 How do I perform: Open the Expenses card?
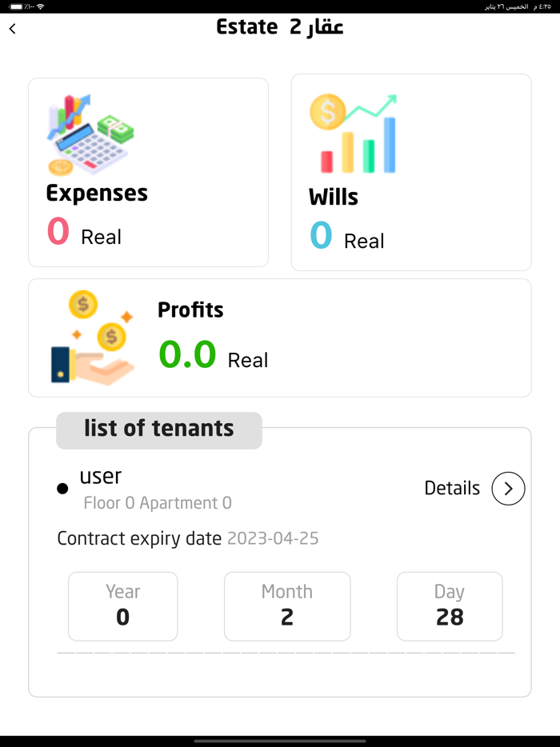pyautogui.click(x=148, y=172)
